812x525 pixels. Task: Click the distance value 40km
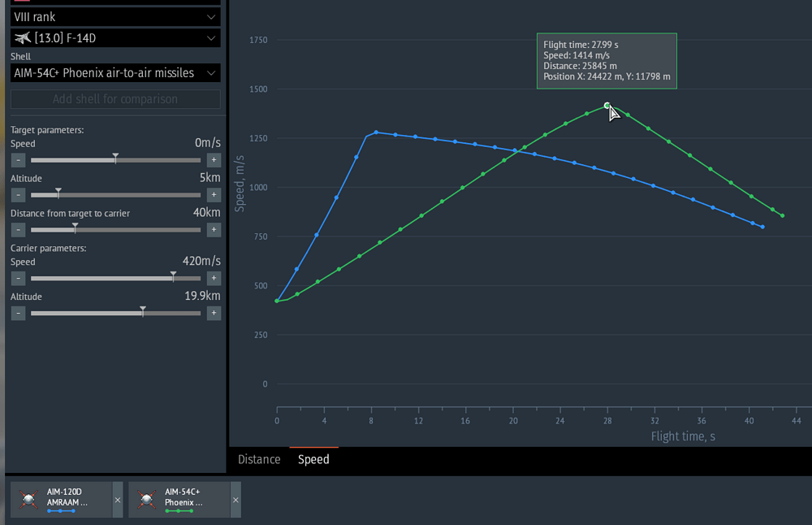click(x=206, y=212)
